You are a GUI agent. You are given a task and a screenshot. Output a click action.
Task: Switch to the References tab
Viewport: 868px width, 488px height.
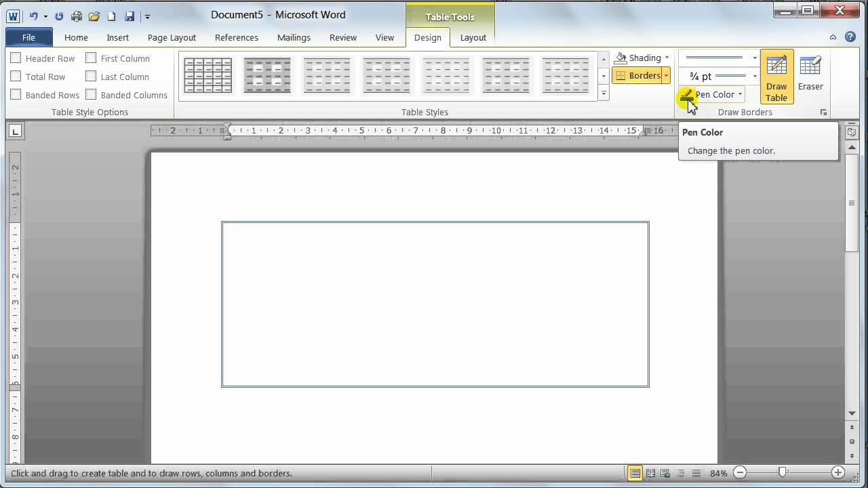[x=237, y=37]
